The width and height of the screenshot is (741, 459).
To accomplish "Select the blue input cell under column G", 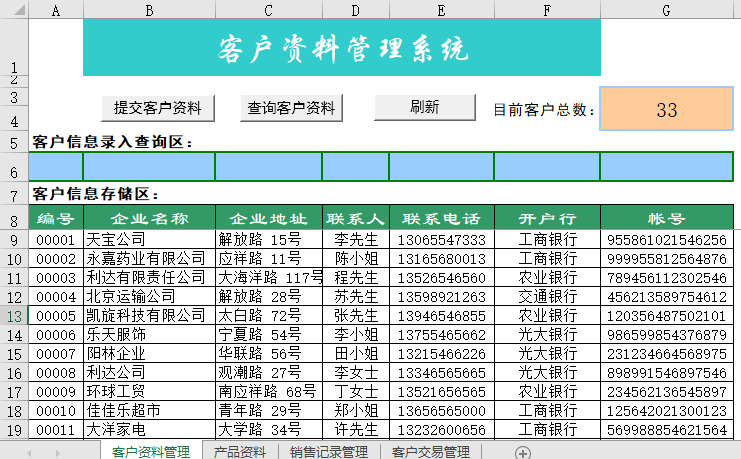I will click(666, 166).
